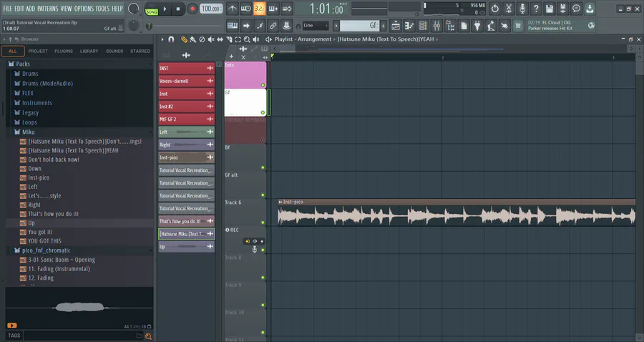The width and height of the screenshot is (644, 342).
Task: Open the plugin picker plug icon
Action: click(477, 26)
